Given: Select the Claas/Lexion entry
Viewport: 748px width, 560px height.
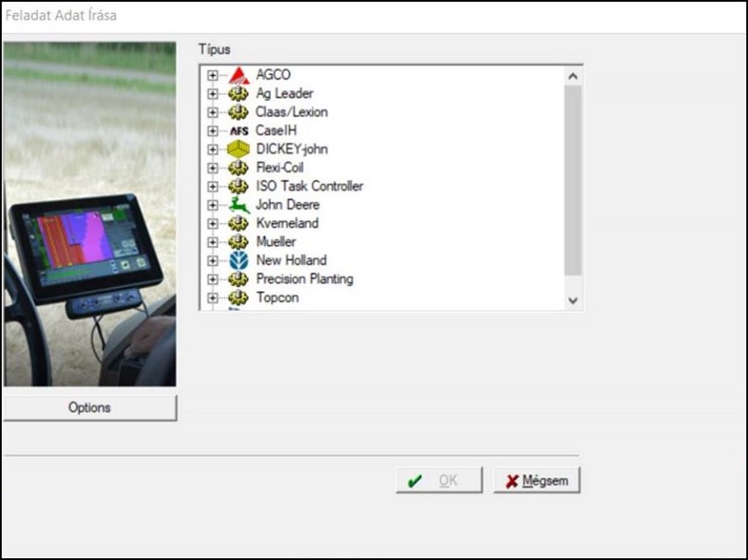Looking at the screenshot, I should (291, 112).
